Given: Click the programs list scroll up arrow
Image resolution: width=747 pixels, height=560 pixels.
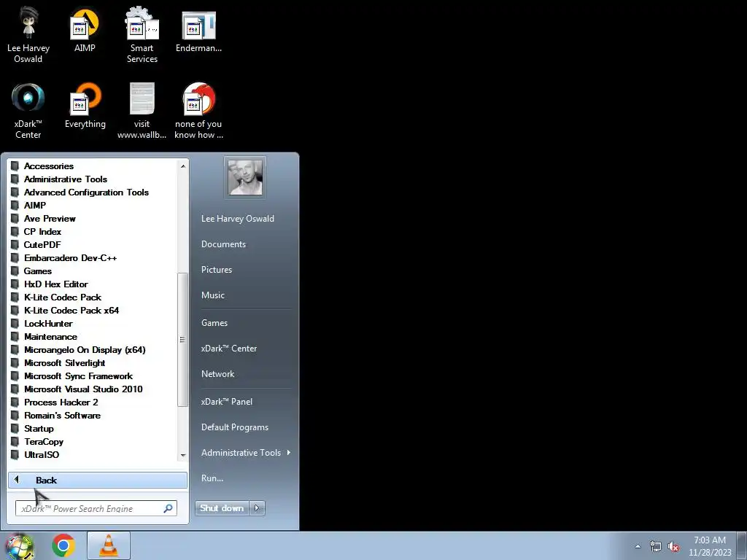Looking at the screenshot, I should point(183,166).
